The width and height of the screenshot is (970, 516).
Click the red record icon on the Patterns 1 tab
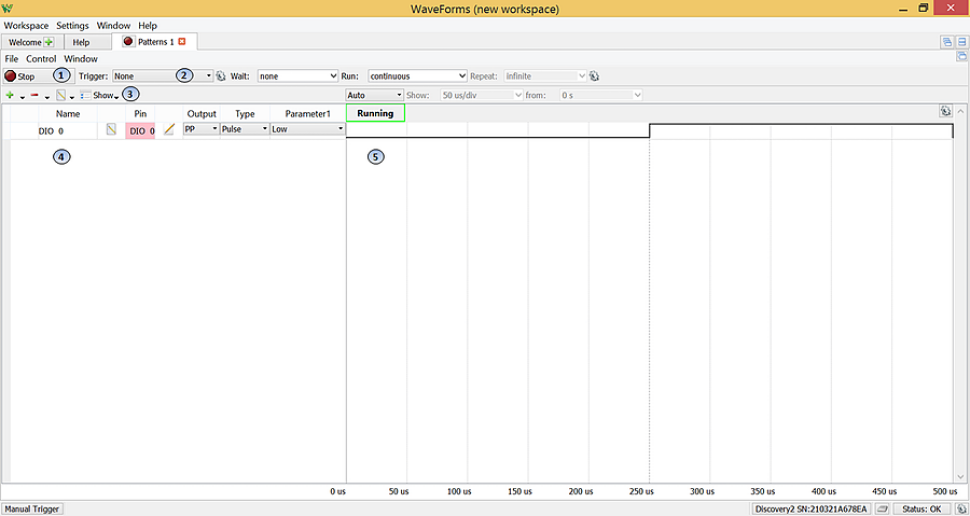tap(128, 41)
